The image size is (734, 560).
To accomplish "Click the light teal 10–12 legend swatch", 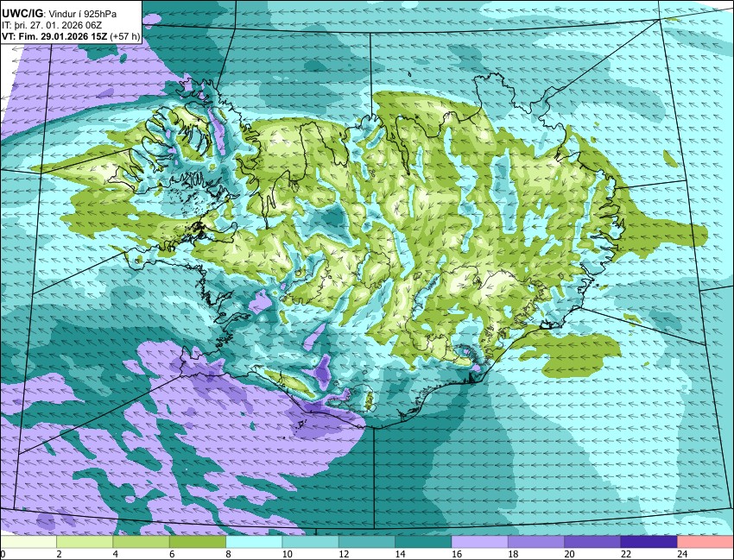I will [310, 542].
